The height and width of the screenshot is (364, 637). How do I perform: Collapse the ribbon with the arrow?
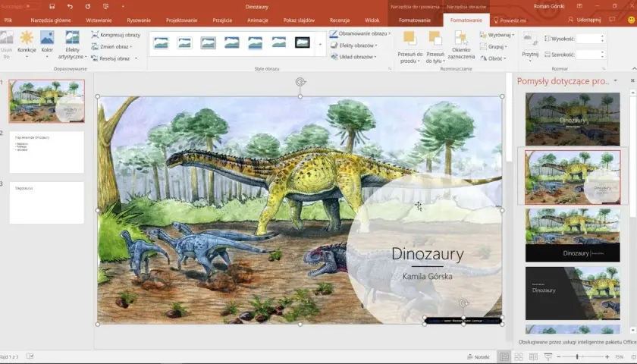[634, 69]
